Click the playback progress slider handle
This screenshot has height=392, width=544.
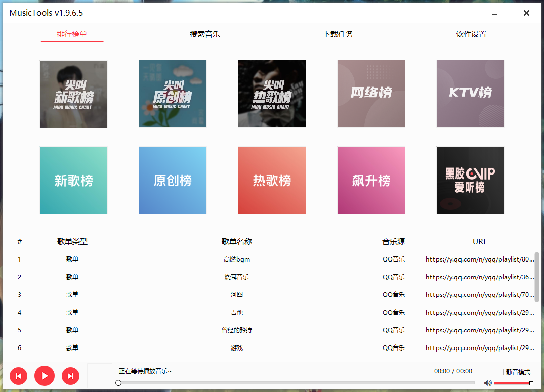118,383
